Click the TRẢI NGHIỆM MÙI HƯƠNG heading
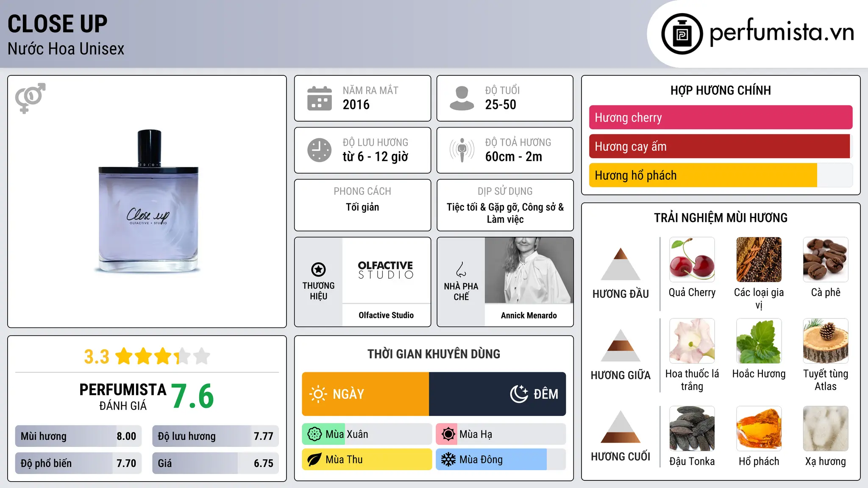The height and width of the screenshot is (488, 868). pos(721,218)
